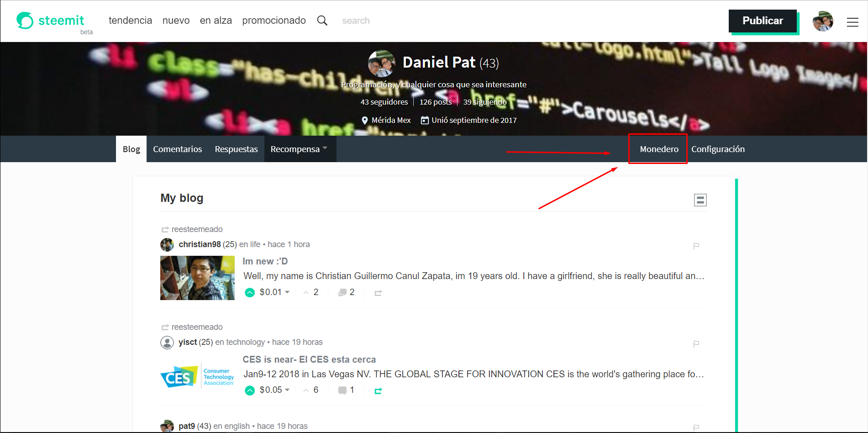Click resteem icon on CES post

[378, 391]
